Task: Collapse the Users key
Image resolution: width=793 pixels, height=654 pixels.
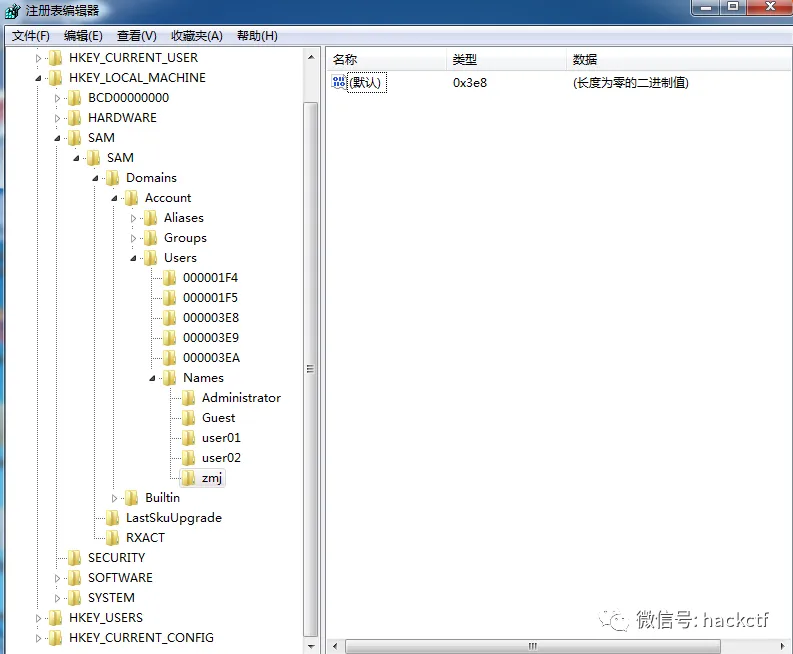Action: click(133, 258)
